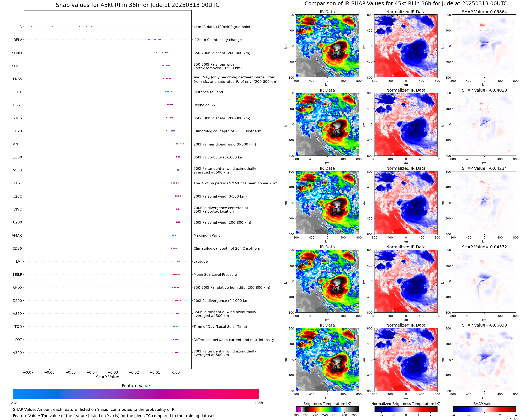Click the DELV y-axis label
Image resolution: width=521 pixels, height=420 pixels.
point(18,40)
